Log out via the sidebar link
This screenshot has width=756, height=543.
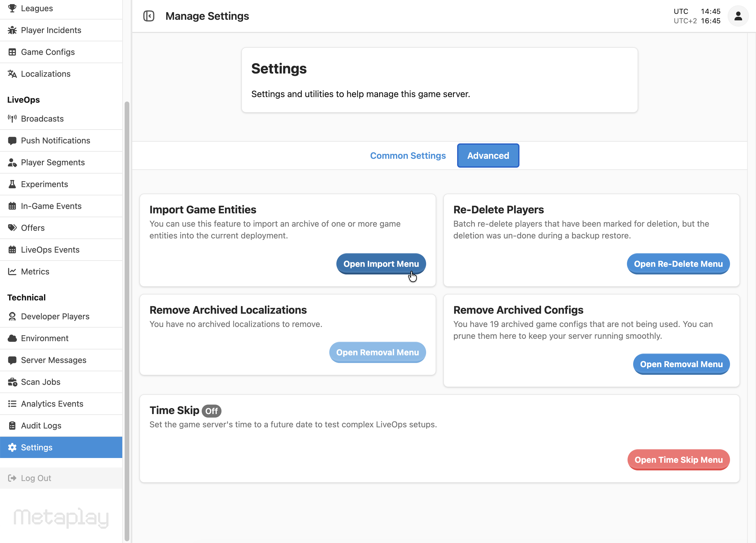click(x=36, y=478)
